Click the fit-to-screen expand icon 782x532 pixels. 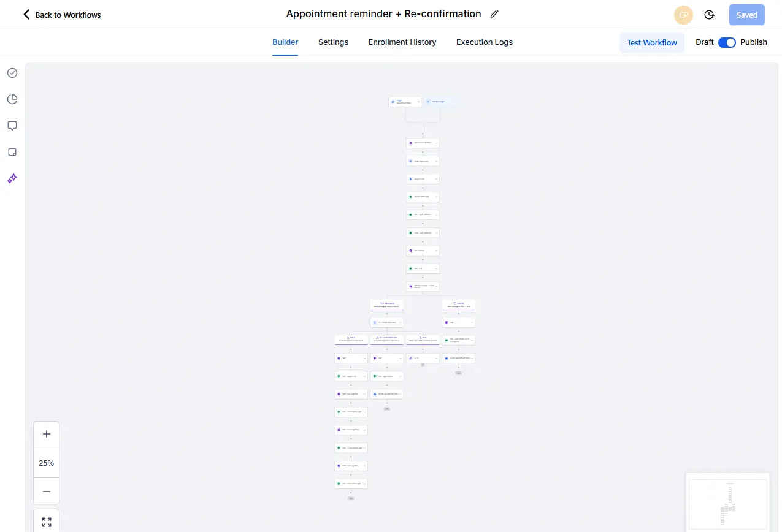click(x=47, y=522)
